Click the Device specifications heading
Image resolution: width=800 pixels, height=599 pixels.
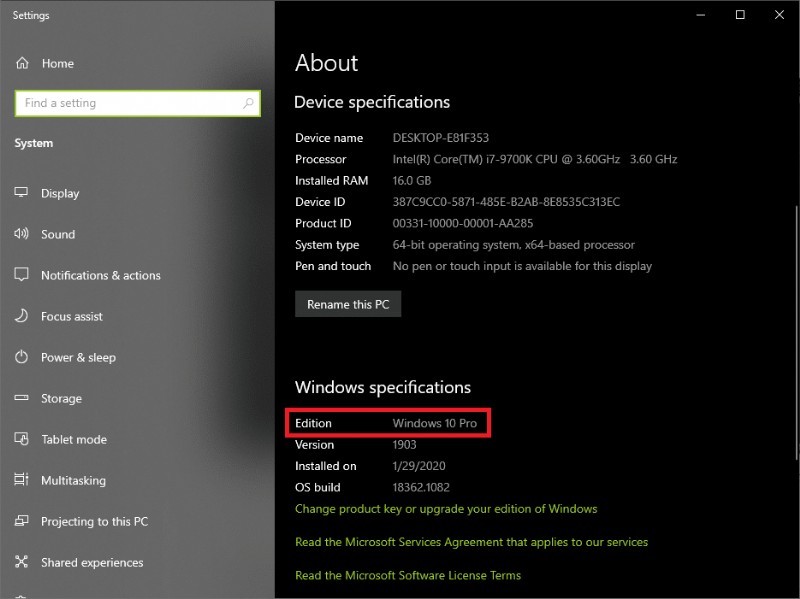372,102
